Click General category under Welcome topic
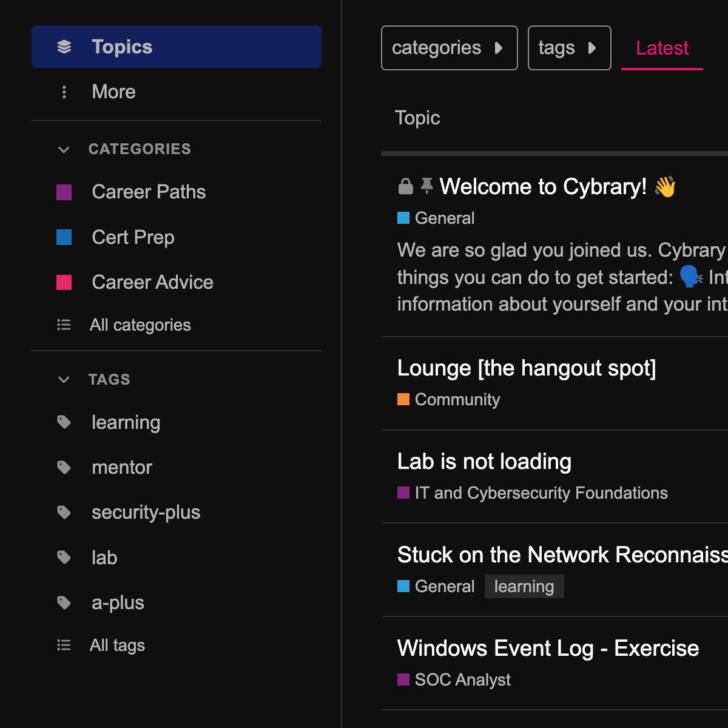The height and width of the screenshot is (728, 728). [436, 218]
